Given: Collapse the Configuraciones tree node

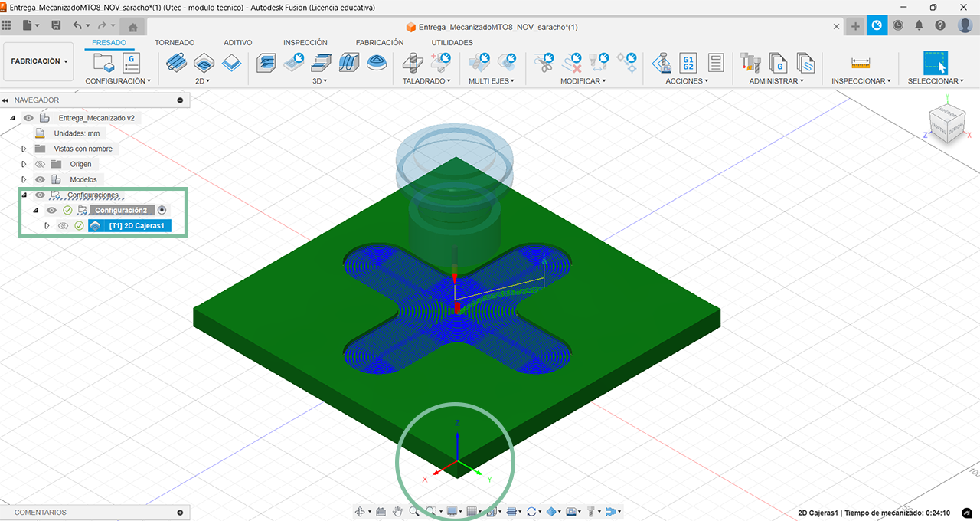Looking at the screenshot, I should click(x=24, y=195).
